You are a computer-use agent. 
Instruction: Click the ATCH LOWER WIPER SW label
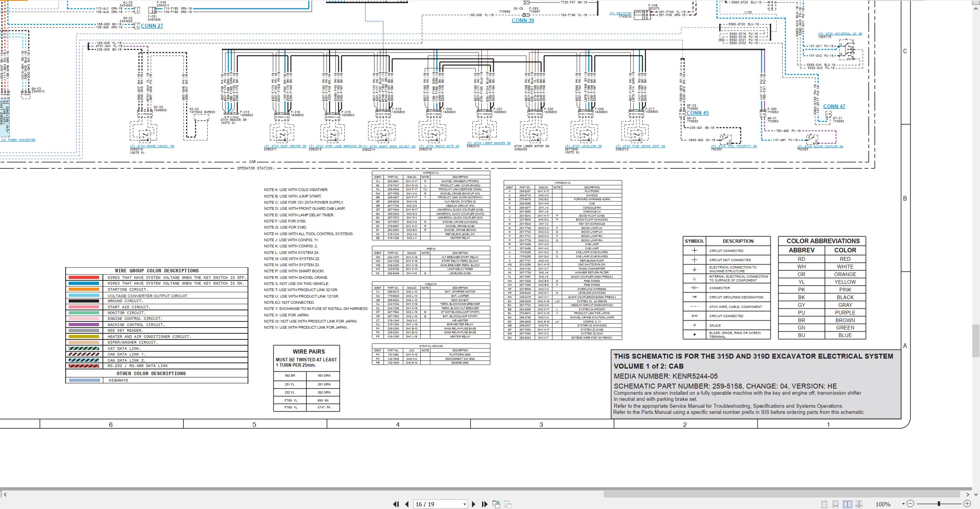pyautogui.click(x=532, y=146)
